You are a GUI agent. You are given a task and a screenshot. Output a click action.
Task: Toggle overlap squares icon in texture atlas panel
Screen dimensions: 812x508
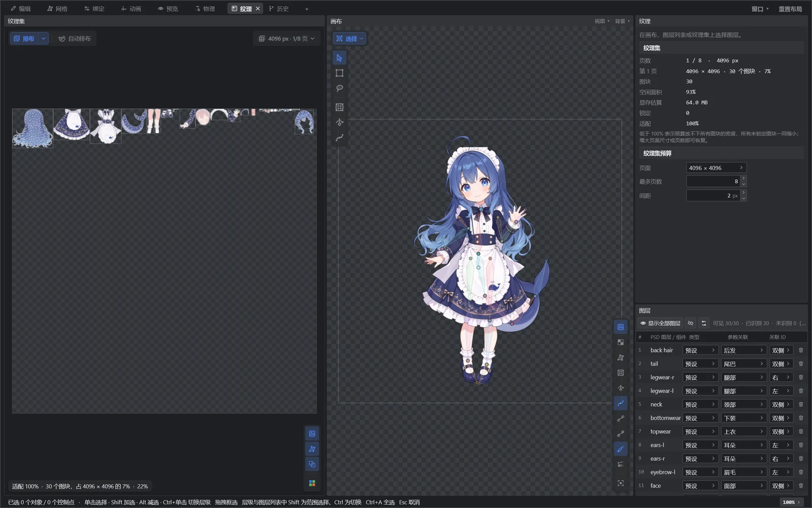click(x=312, y=464)
